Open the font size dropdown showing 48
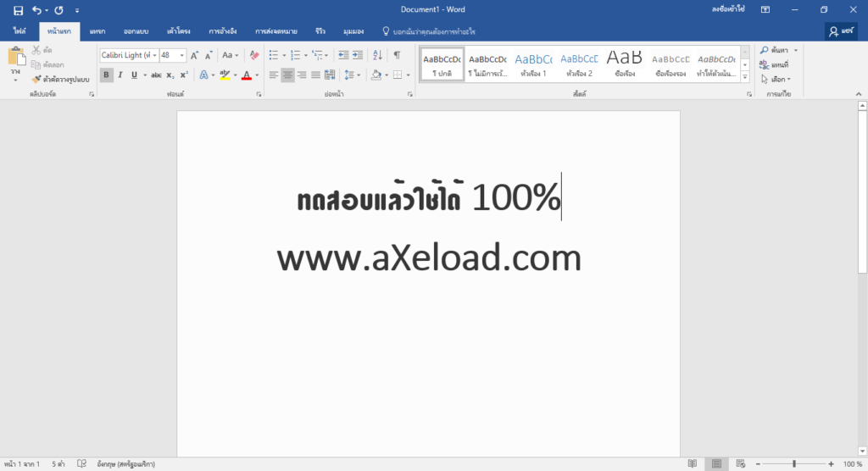Viewport: 868px width, 471px height. [181, 55]
